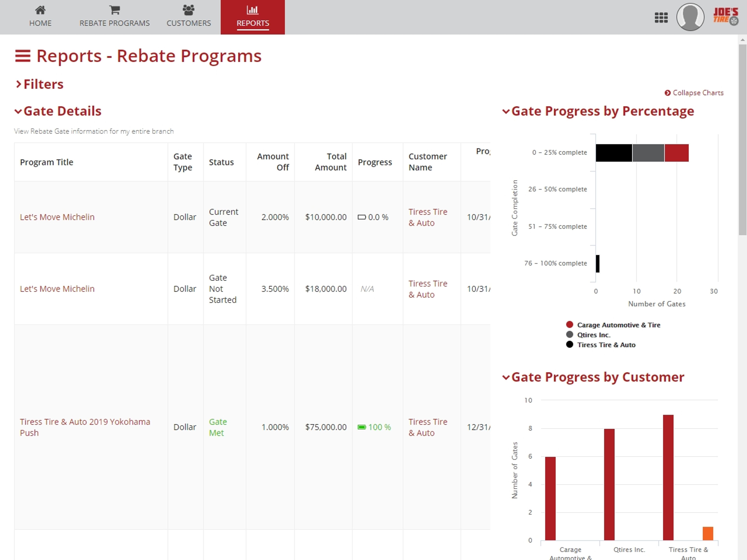The width and height of the screenshot is (747, 560).
Task: Click the Customers people icon
Action: click(189, 10)
